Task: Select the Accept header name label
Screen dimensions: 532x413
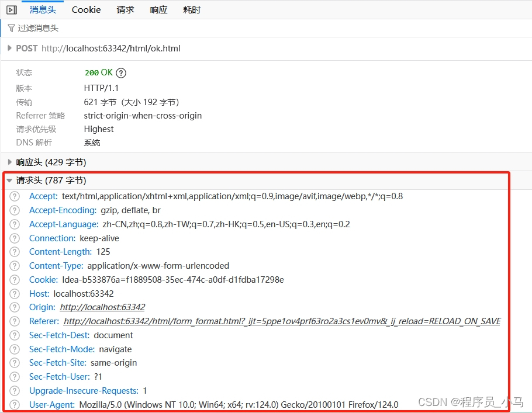Action: (43, 196)
